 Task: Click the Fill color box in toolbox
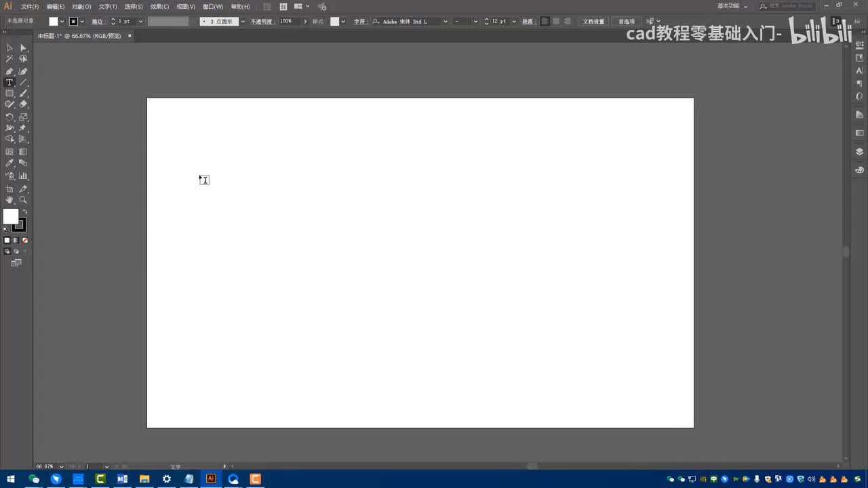10,216
